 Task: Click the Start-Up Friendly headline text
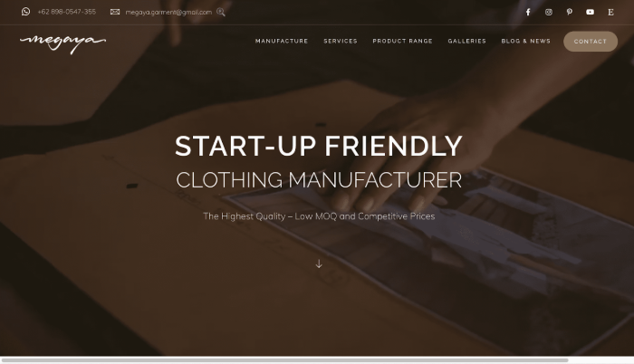[319, 146]
